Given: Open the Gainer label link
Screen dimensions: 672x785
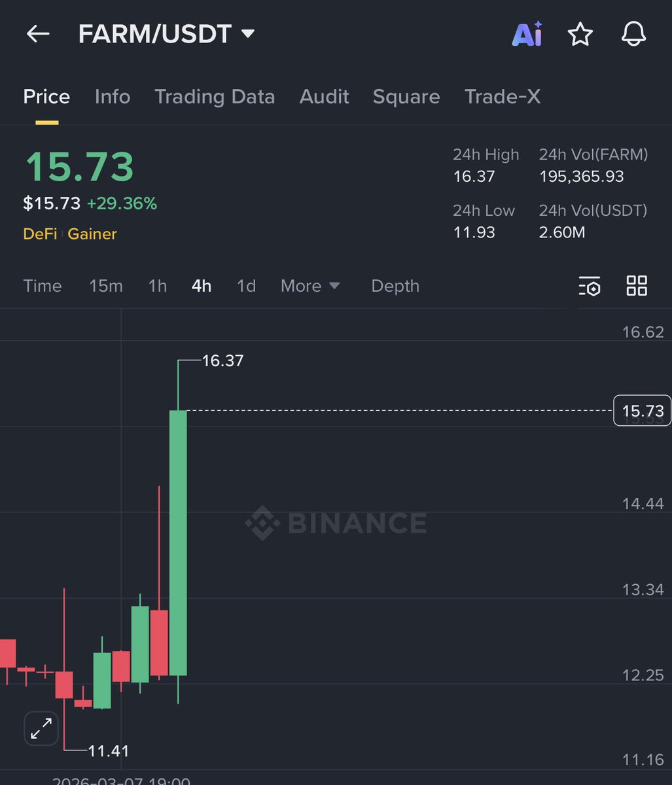Looking at the screenshot, I should pos(92,234).
